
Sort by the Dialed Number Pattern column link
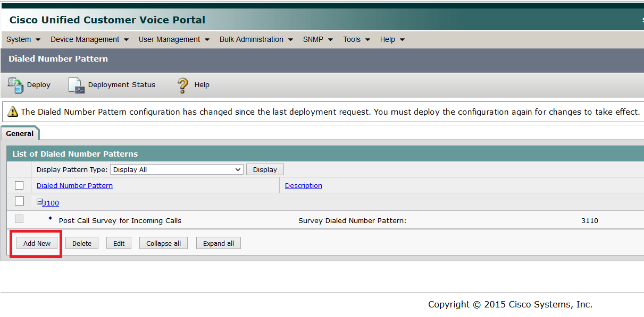click(x=74, y=185)
